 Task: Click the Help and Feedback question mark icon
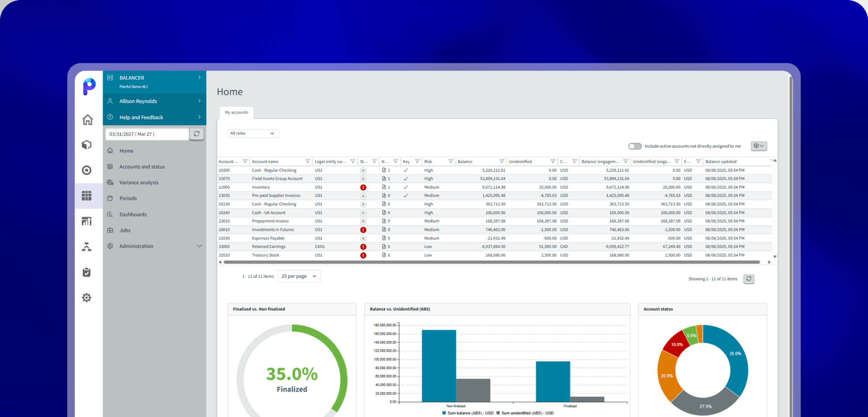click(110, 117)
